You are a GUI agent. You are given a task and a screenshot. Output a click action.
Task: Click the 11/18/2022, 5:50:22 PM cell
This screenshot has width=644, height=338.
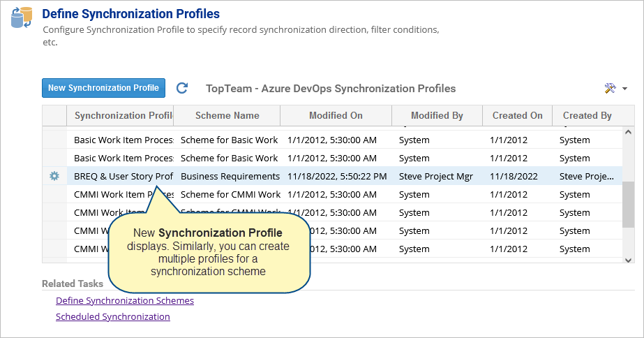[x=337, y=177]
